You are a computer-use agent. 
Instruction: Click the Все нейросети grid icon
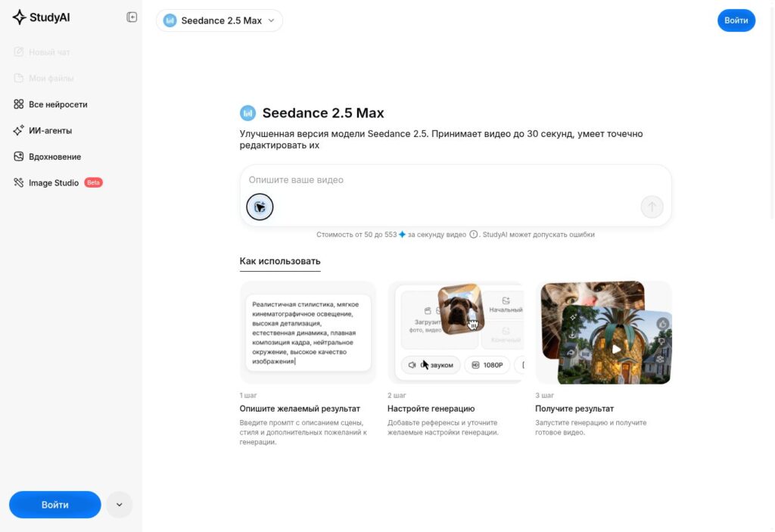click(19, 104)
